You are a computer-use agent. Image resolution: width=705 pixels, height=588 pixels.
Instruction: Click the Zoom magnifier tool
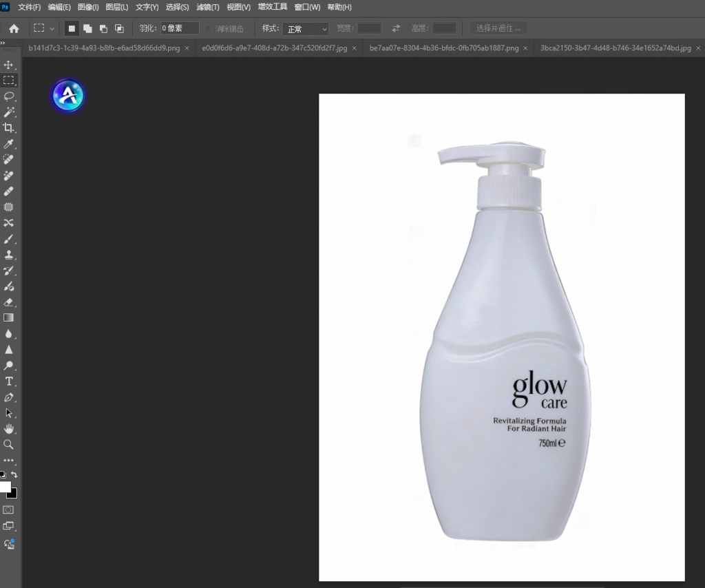pyautogui.click(x=9, y=445)
